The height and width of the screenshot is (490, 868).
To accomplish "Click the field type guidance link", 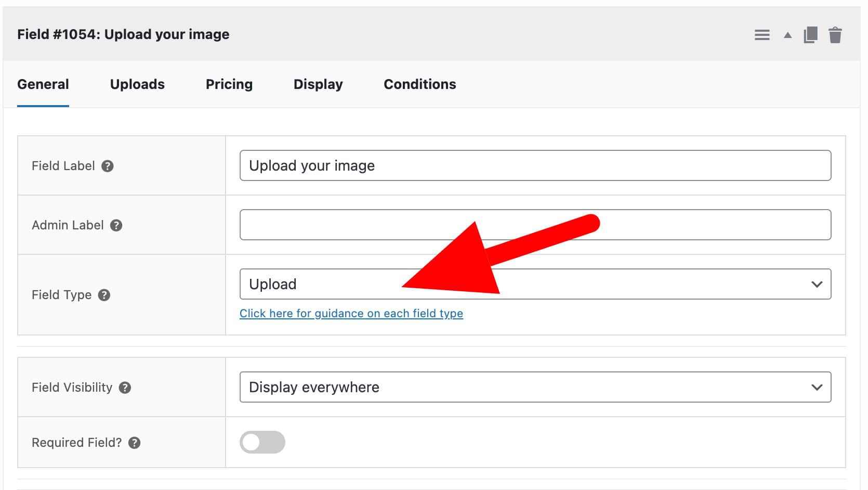I will (351, 313).
